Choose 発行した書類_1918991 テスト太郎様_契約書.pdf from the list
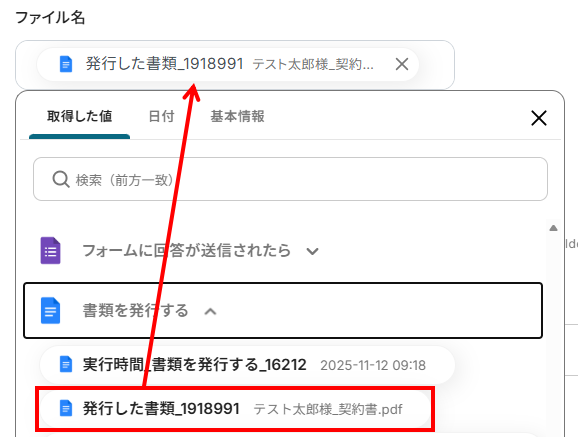 235,409
